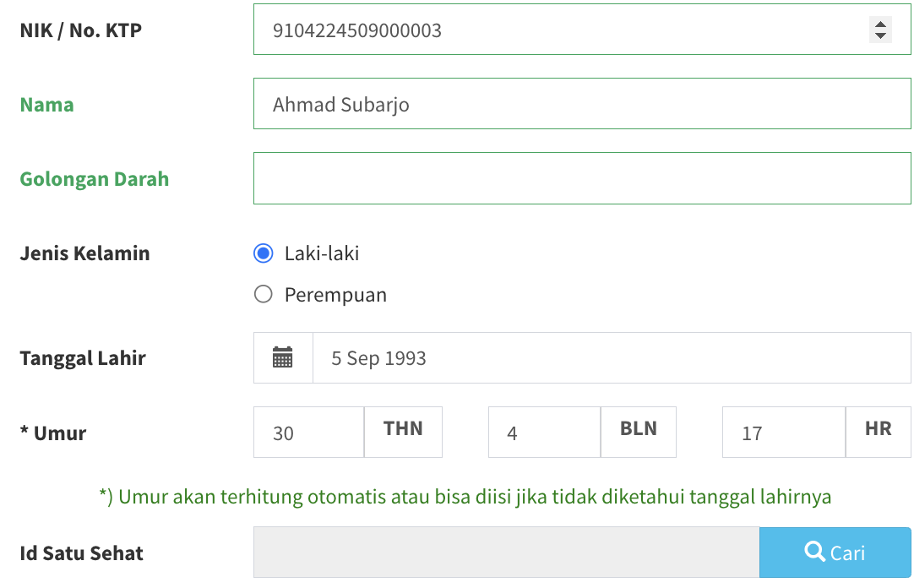Image resolution: width=914 pixels, height=588 pixels.
Task: Click the HR unit label
Action: tap(879, 429)
